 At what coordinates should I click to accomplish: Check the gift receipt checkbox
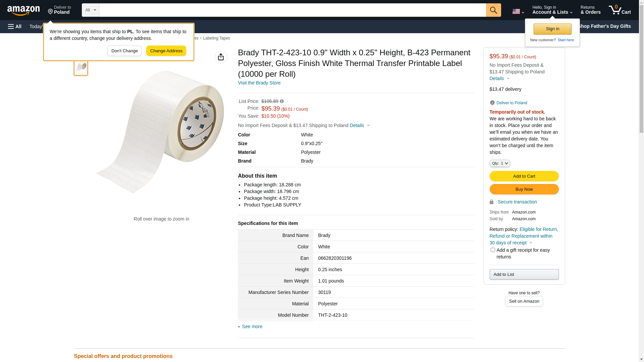tap(493, 250)
